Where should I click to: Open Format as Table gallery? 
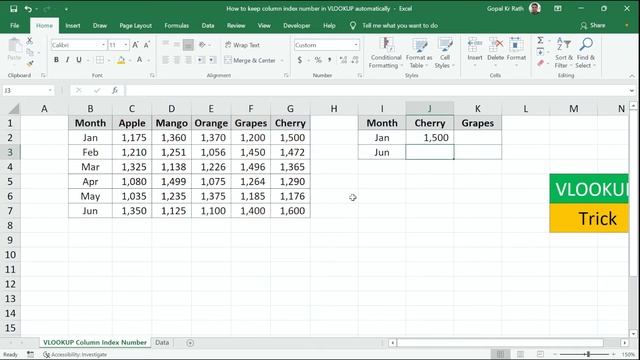419,53
